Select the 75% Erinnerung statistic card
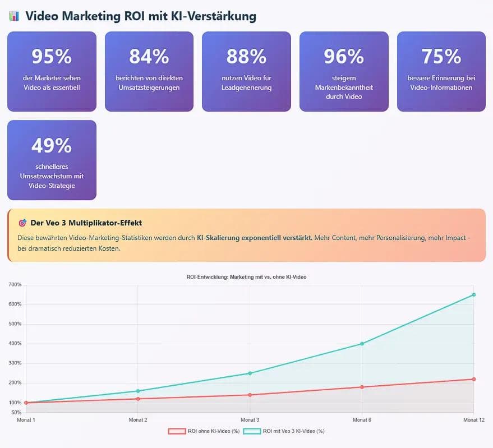This screenshot has height=448, width=493. pos(441,71)
